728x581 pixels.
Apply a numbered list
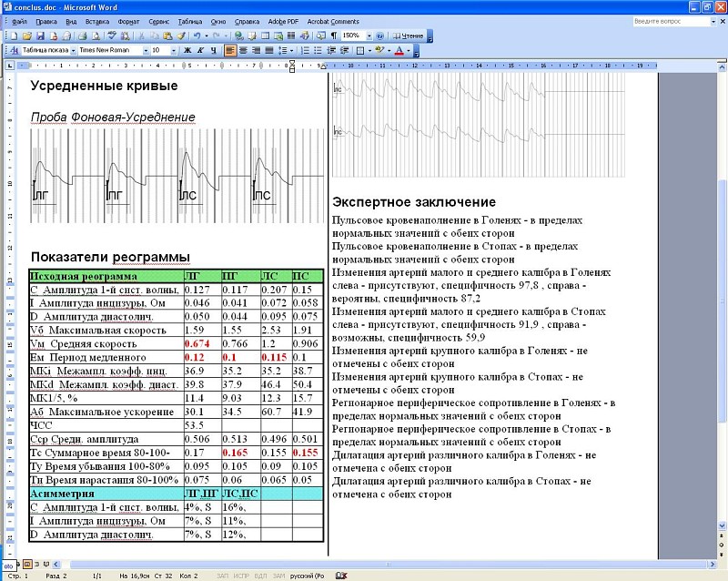pyautogui.click(x=305, y=50)
